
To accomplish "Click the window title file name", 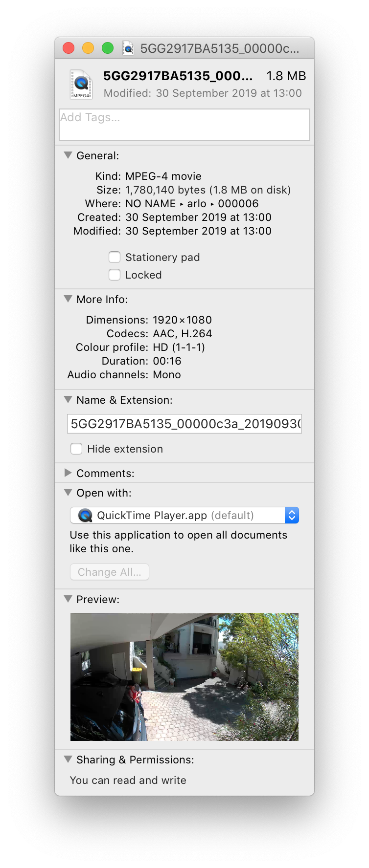I will pos(220,48).
